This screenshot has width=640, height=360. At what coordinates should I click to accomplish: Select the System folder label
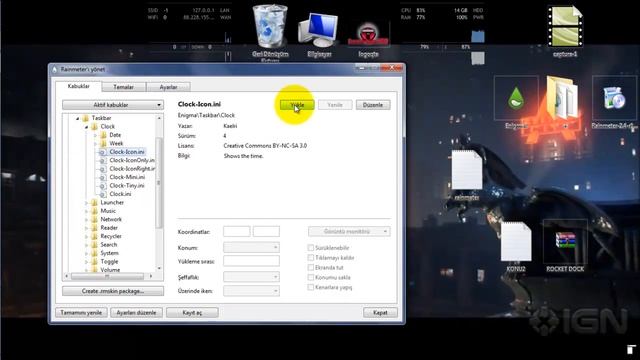coord(109,253)
